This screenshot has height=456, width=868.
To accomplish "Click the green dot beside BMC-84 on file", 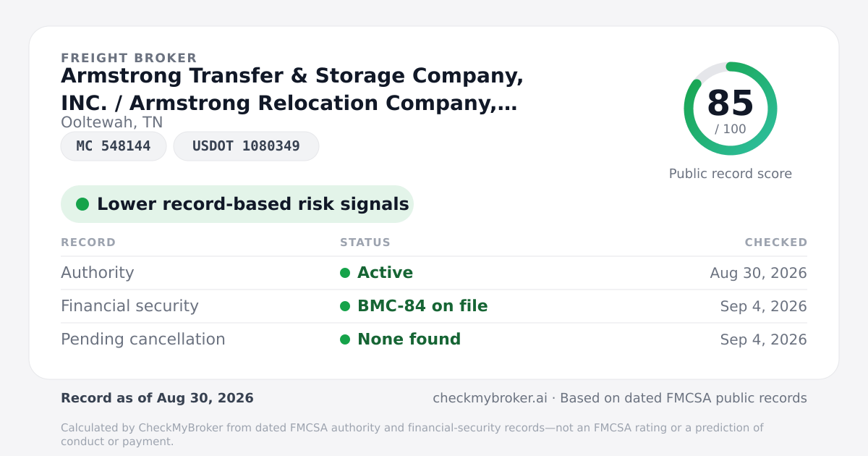I will coord(345,306).
